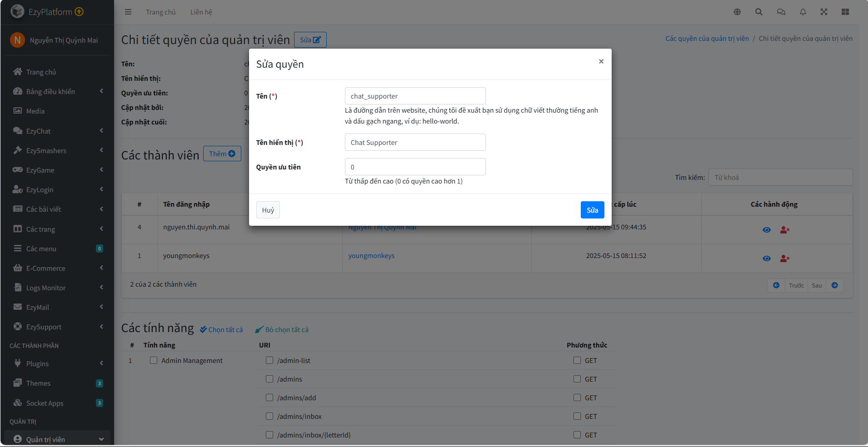Open the notifications bell
The image size is (868, 447).
tap(803, 12)
